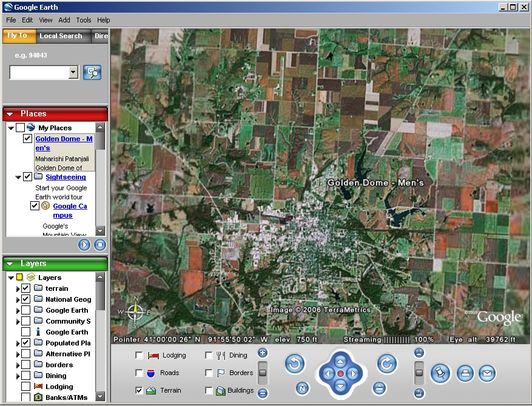
Task: Expand the terrain layer folder
Action: [x=18, y=288]
